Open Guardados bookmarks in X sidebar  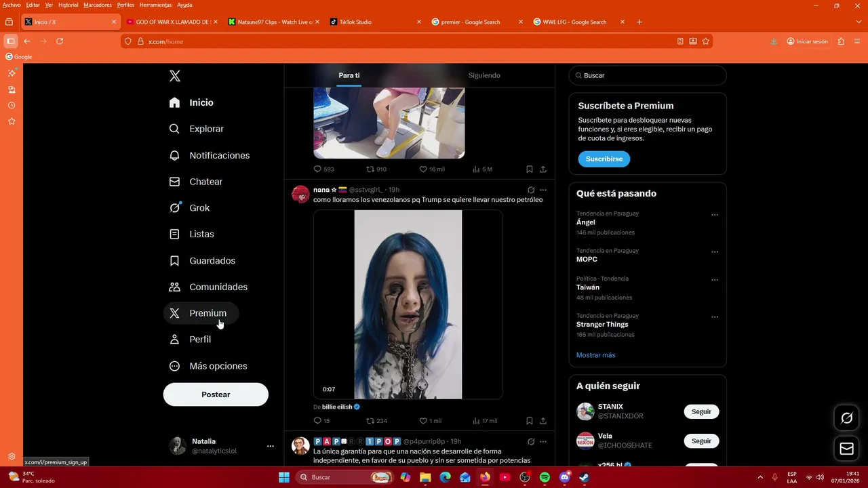(x=203, y=261)
